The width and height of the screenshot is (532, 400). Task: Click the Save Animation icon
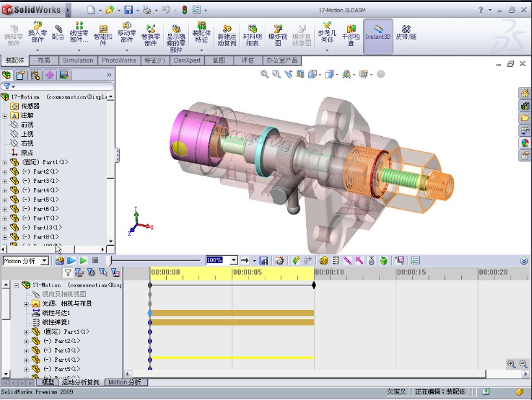click(263, 261)
